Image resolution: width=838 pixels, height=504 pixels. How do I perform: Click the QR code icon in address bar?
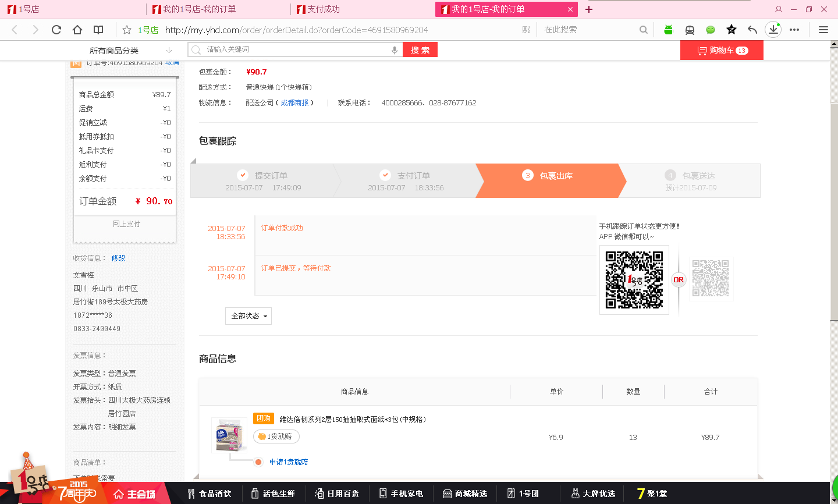point(526,30)
